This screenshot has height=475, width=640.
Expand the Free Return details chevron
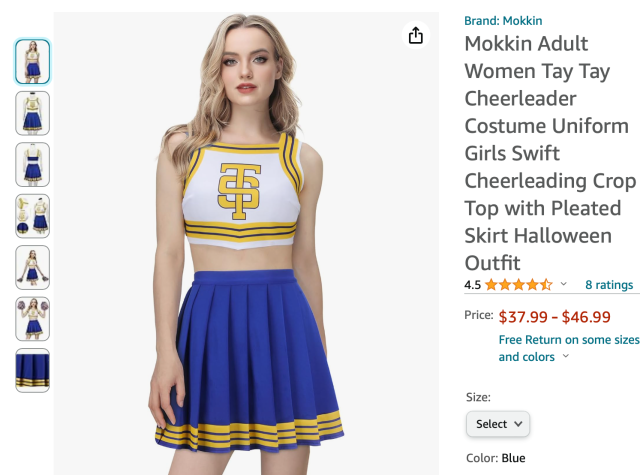567,357
